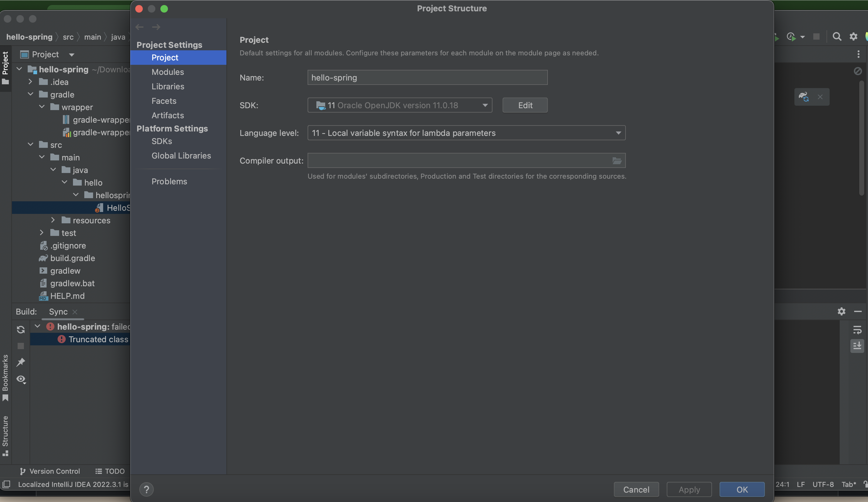The height and width of the screenshot is (502, 868).
Task: Open Global Libraries page
Action: (181, 155)
